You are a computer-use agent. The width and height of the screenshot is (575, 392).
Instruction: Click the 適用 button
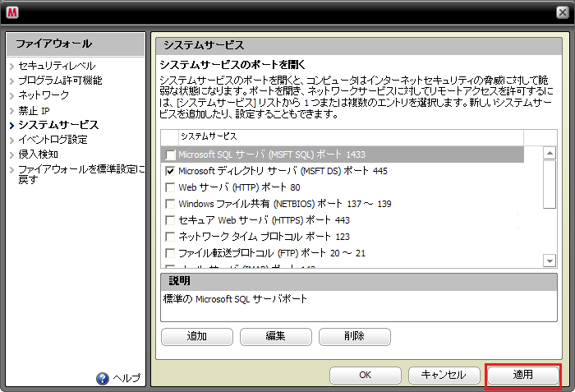tap(523, 375)
